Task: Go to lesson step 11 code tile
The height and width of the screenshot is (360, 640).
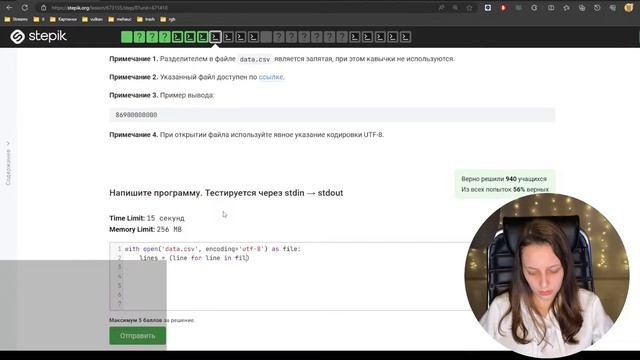Action: [253, 37]
